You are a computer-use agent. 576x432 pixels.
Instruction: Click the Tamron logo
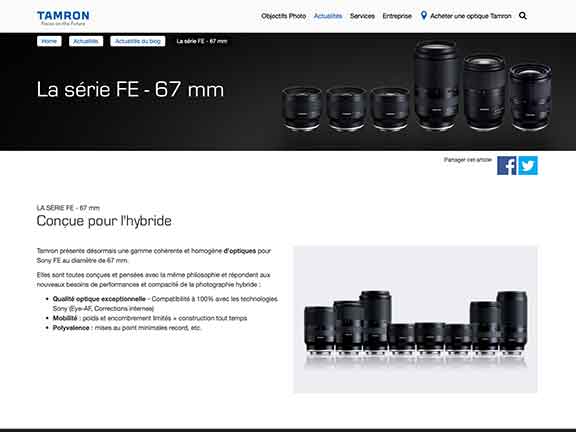tap(63, 18)
